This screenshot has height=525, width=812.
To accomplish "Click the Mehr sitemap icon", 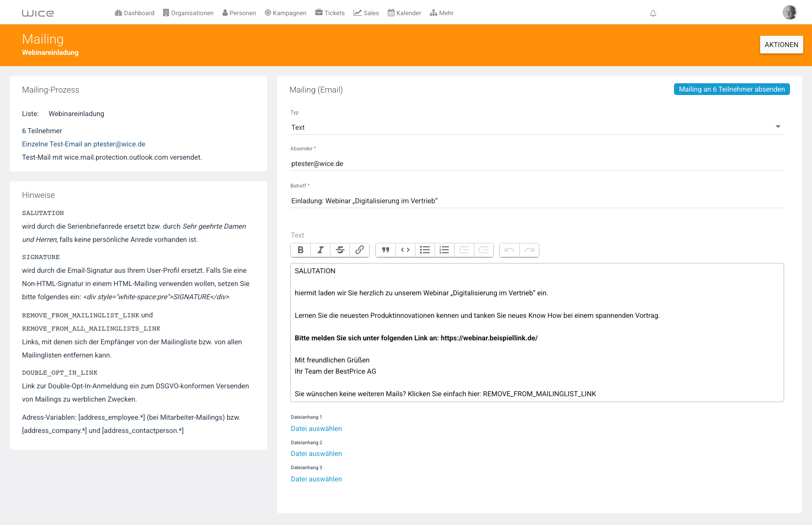I will tap(434, 13).
